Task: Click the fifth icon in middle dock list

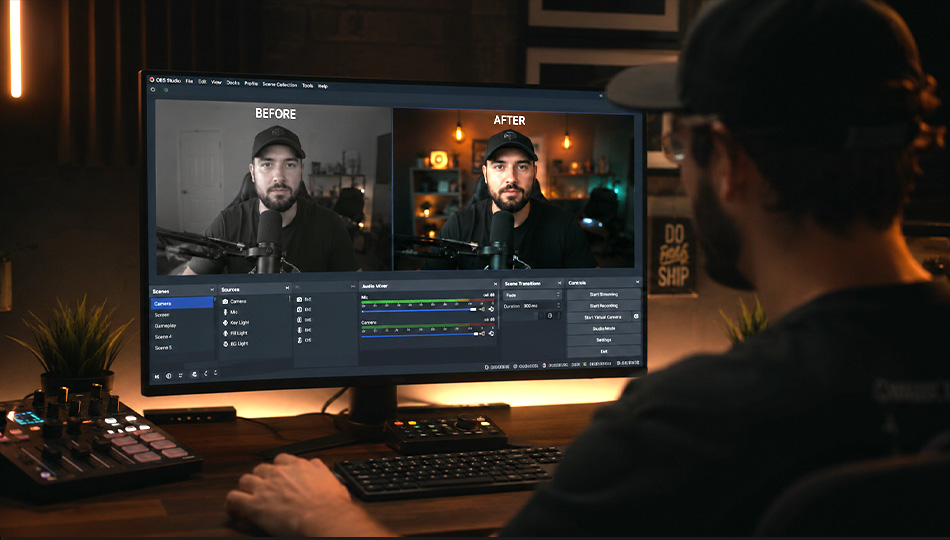Action: click(x=300, y=341)
